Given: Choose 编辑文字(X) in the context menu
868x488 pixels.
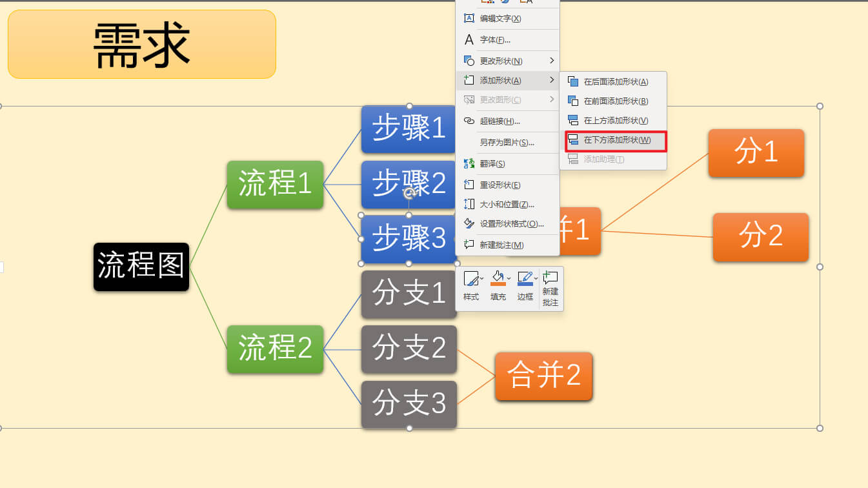Looking at the screenshot, I should (x=507, y=19).
